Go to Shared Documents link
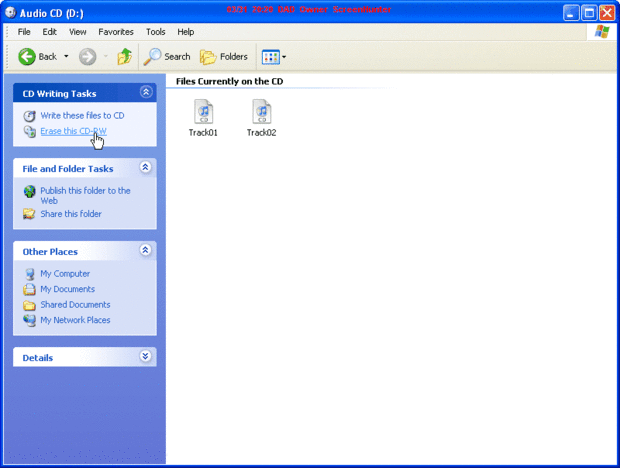620x468 pixels. point(76,304)
